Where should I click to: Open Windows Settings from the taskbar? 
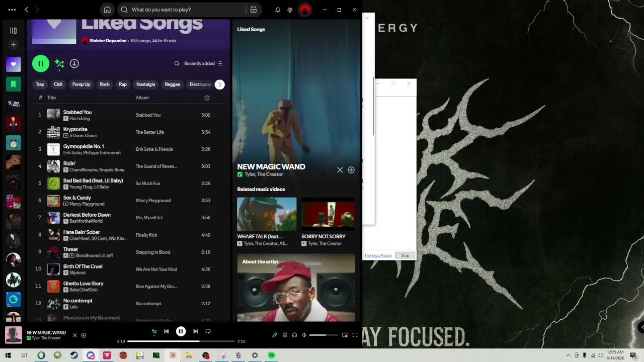(255, 355)
